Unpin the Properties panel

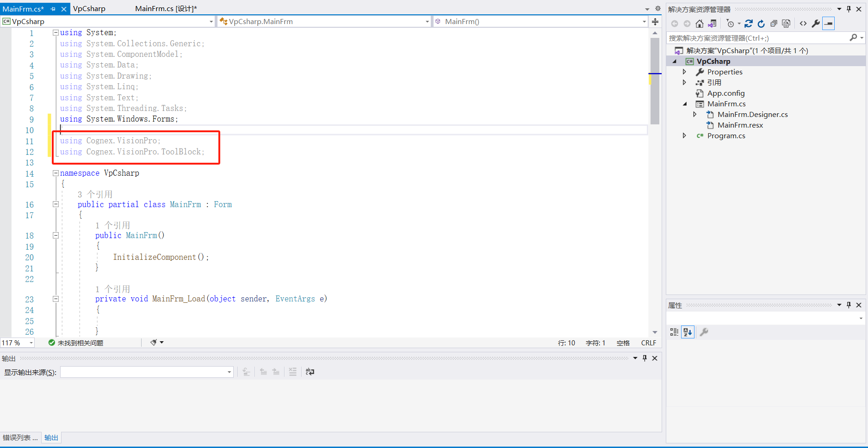(x=849, y=305)
